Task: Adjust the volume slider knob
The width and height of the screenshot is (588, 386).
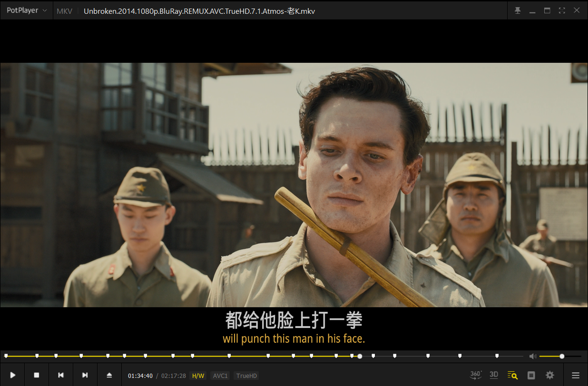Action: 562,356
